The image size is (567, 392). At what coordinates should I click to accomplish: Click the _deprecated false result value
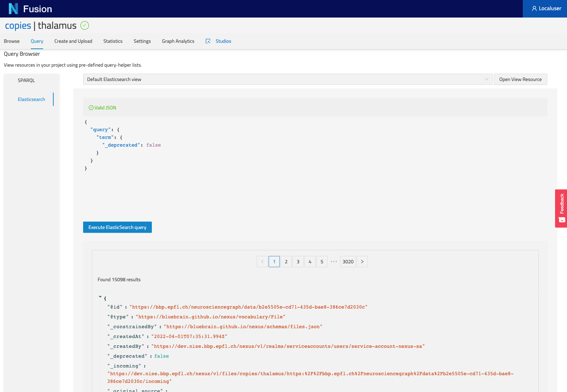162,356
